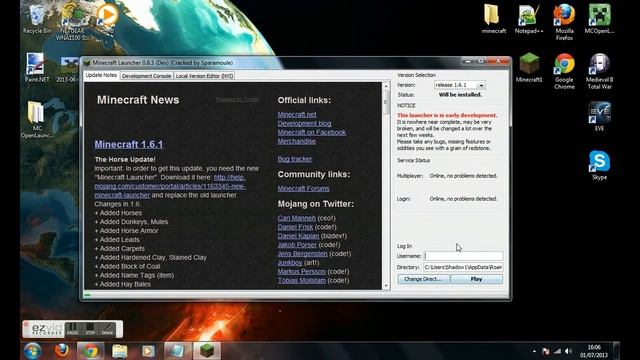Viewport: 640px width, 360px height.
Task: Open the Notepad++ desktop shortcut
Action: pyautogui.click(x=529, y=18)
